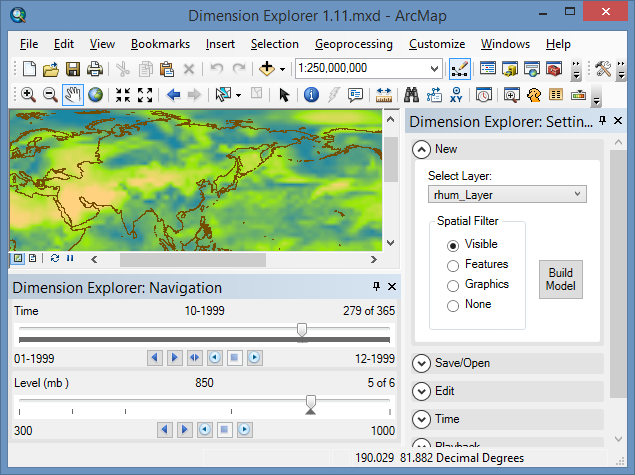The height and width of the screenshot is (475, 635).
Task: Activate the Identify tool
Action: (x=311, y=95)
